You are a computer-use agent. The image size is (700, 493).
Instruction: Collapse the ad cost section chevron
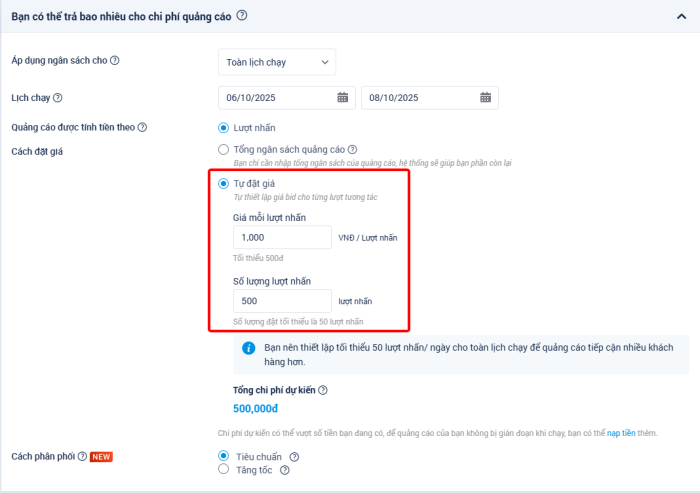682,16
